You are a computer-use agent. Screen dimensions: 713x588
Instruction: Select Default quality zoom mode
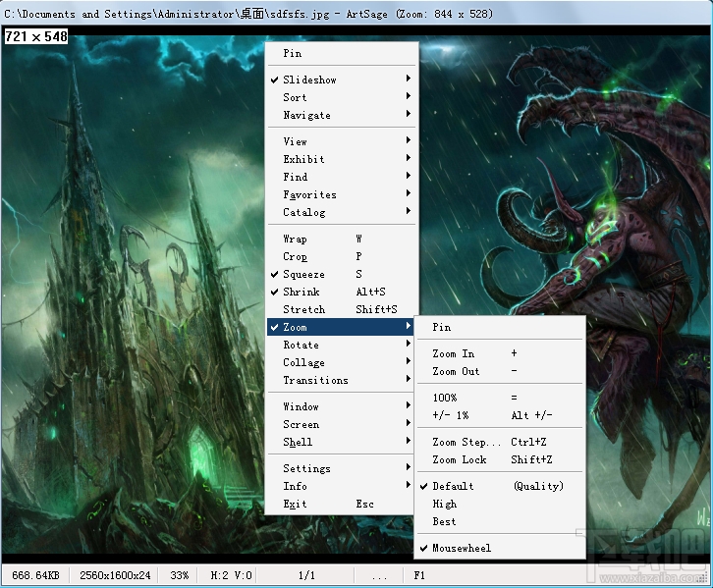(x=454, y=487)
